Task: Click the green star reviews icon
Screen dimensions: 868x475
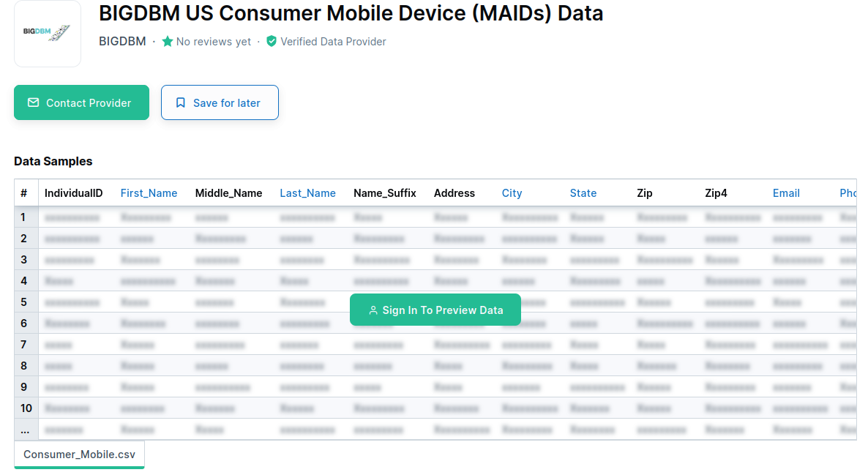Action: (x=167, y=42)
